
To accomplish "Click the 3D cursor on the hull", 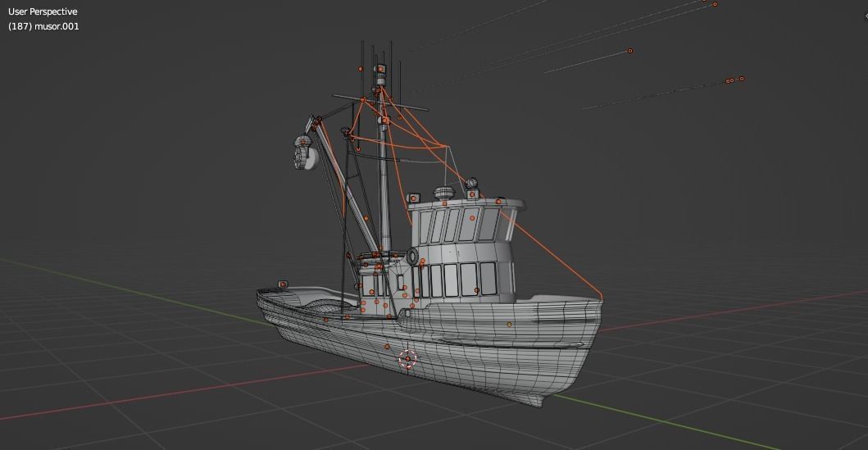I will tap(408, 359).
